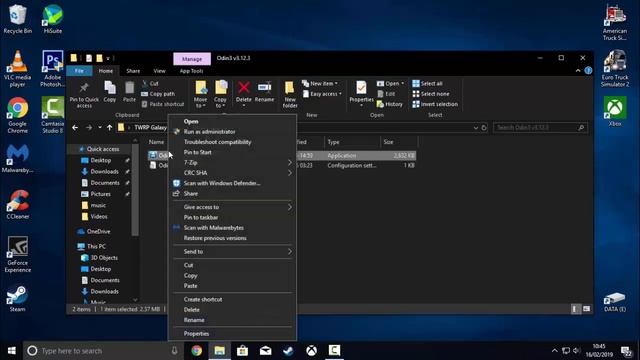The height and width of the screenshot is (360, 640).
Task: Click History in the ribbon Open group
Action: coord(390,104)
